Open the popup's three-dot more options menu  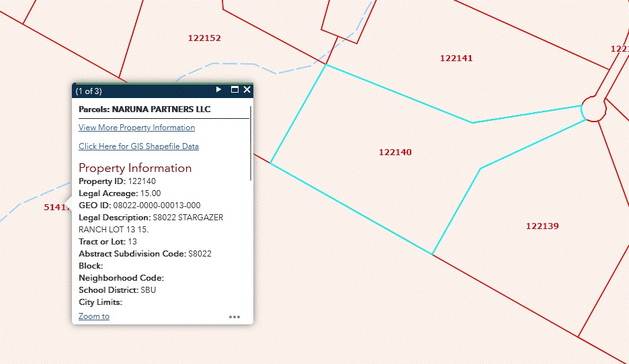click(x=234, y=317)
